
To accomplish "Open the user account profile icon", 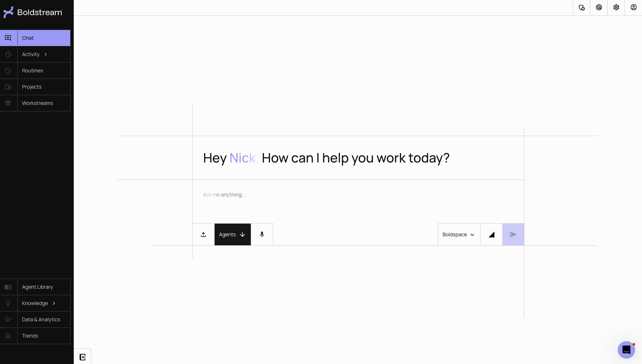I will coord(634,7).
